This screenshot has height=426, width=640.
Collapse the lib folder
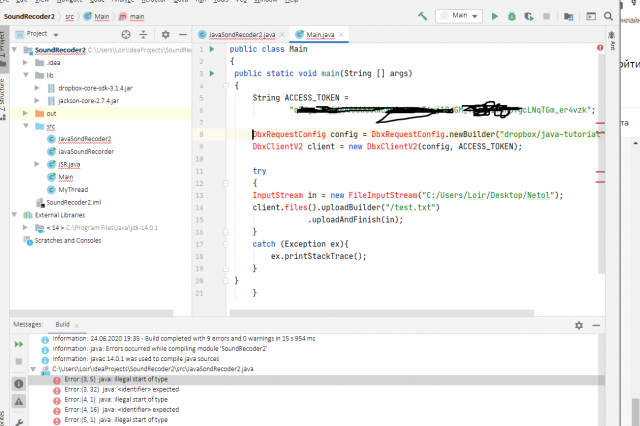(25, 75)
